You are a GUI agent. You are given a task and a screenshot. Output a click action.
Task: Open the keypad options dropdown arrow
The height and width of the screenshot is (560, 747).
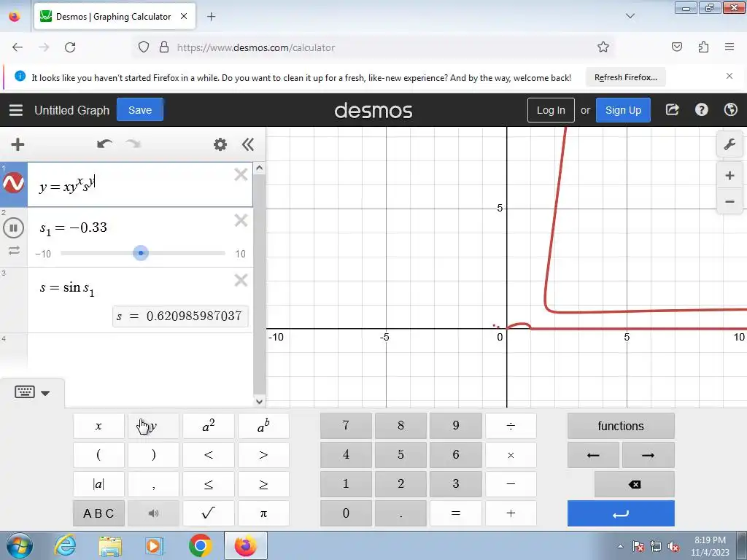[45, 393]
